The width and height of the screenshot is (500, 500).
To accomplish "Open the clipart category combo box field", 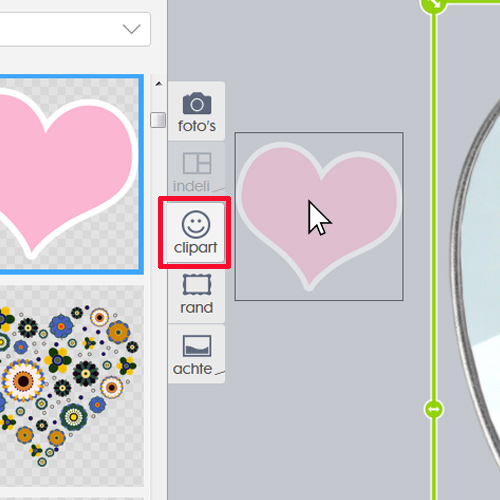I will (75, 29).
